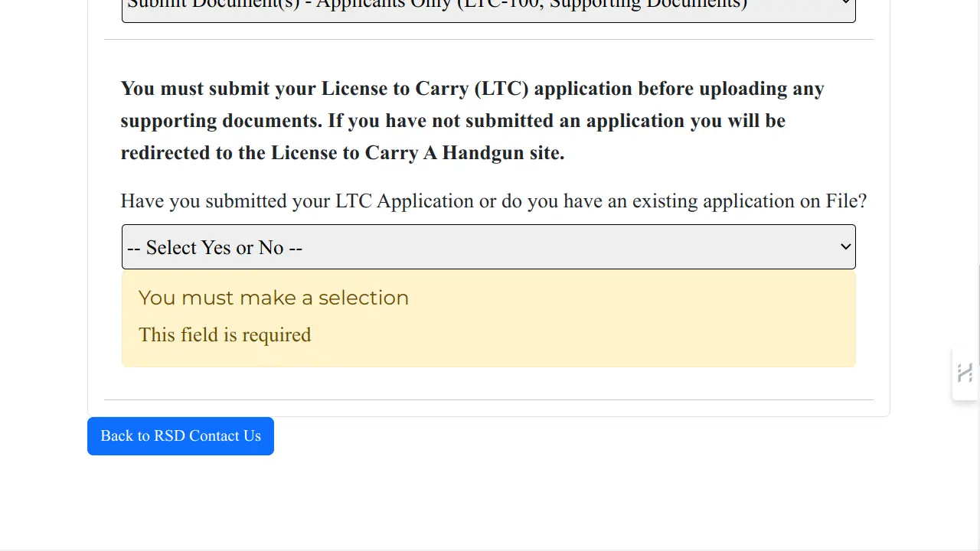
Task: Click the 'This field is required' text
Action: tap(224, 334)
